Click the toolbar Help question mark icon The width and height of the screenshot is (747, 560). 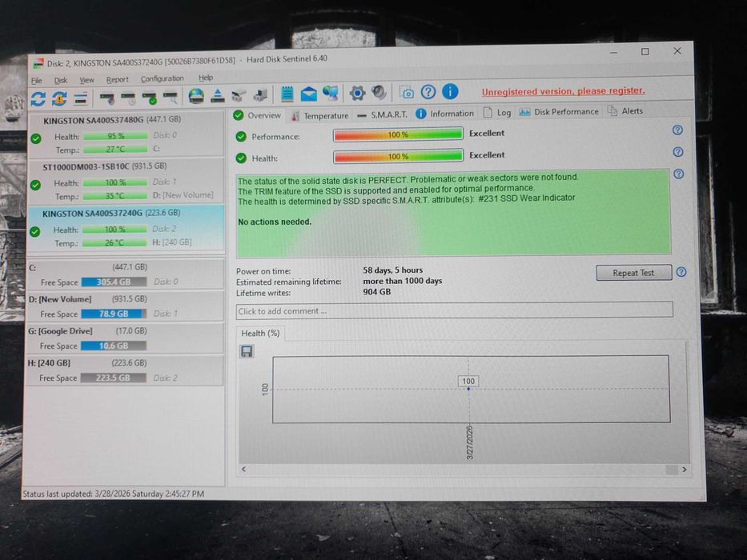(x=428, y=91)
